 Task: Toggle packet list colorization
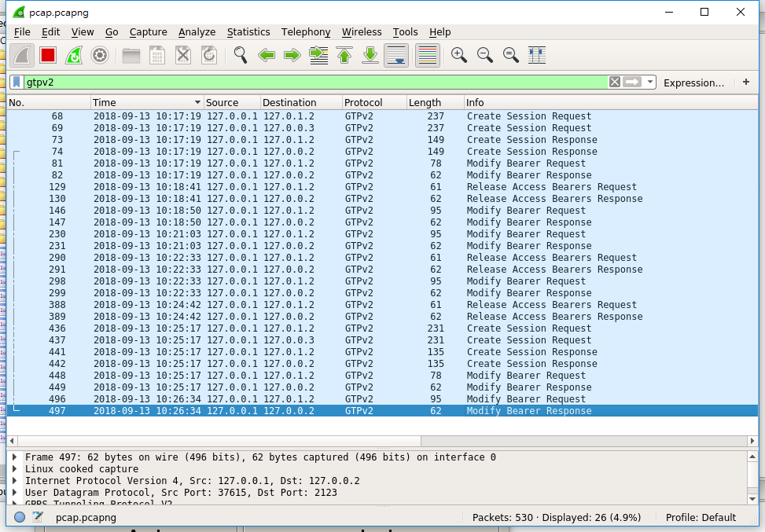(427, 55)
